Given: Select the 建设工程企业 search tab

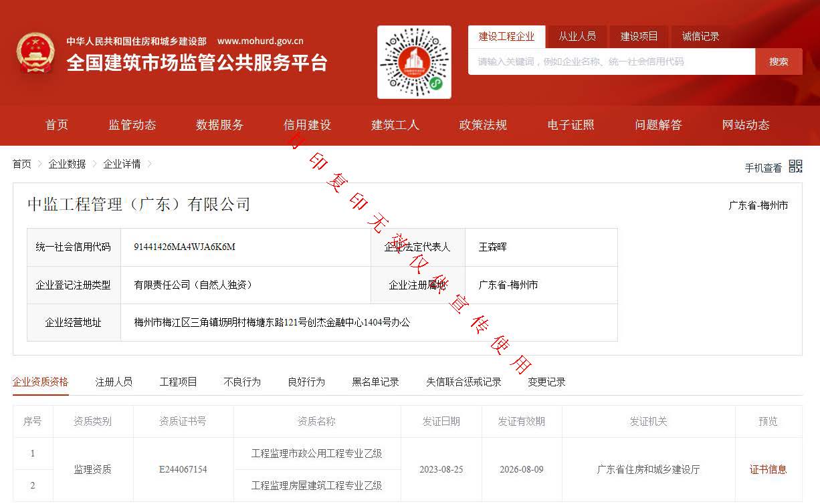Looking at the screenshot, I should (x=506, y=37).
